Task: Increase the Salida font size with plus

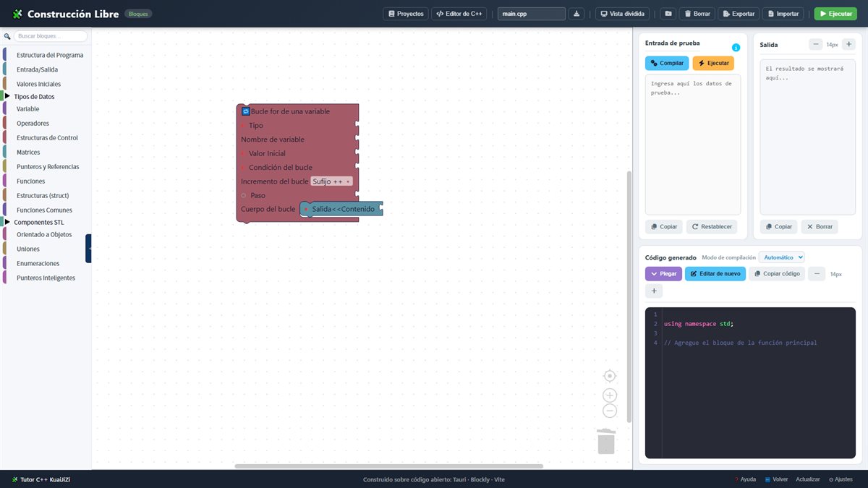Action: 848,44
